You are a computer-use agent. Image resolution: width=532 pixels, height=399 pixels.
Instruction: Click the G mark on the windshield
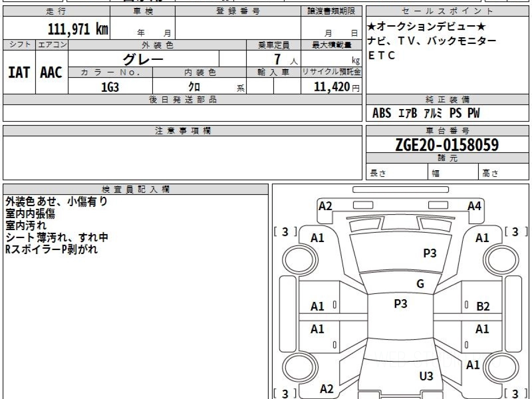pos(420,284)
